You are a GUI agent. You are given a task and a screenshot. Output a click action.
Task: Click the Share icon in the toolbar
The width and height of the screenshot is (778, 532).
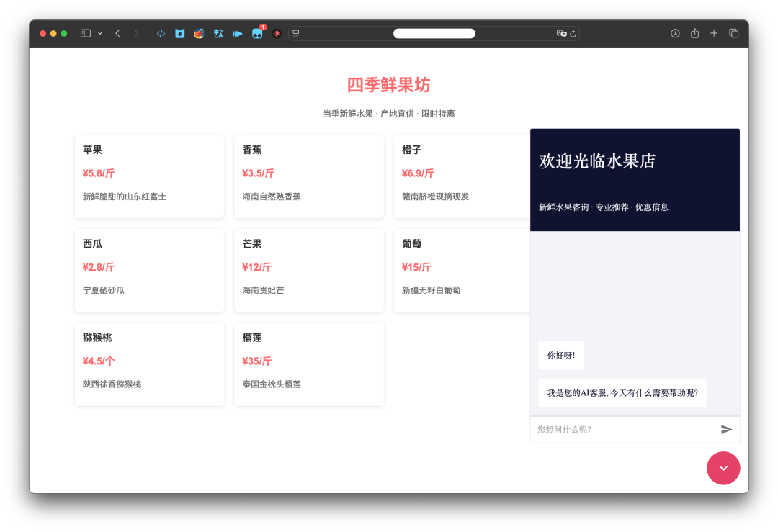pyautogui.click(x=694, y=33)
